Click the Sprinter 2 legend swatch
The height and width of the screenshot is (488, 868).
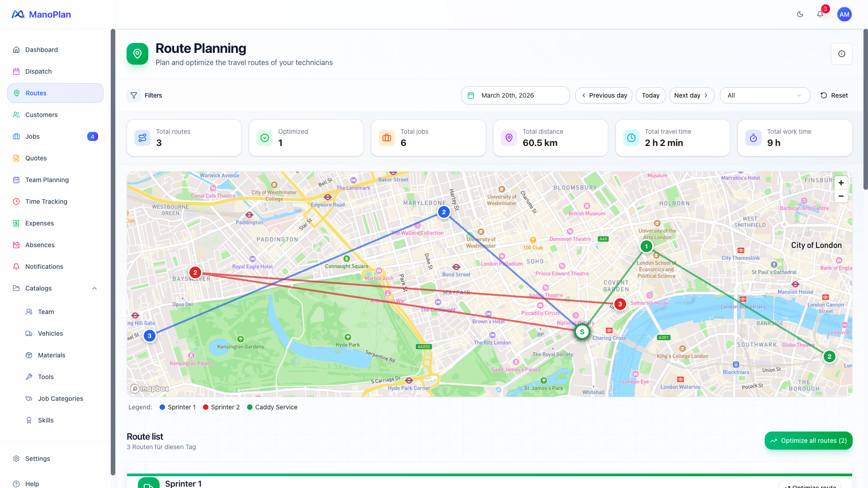(206, 407)
